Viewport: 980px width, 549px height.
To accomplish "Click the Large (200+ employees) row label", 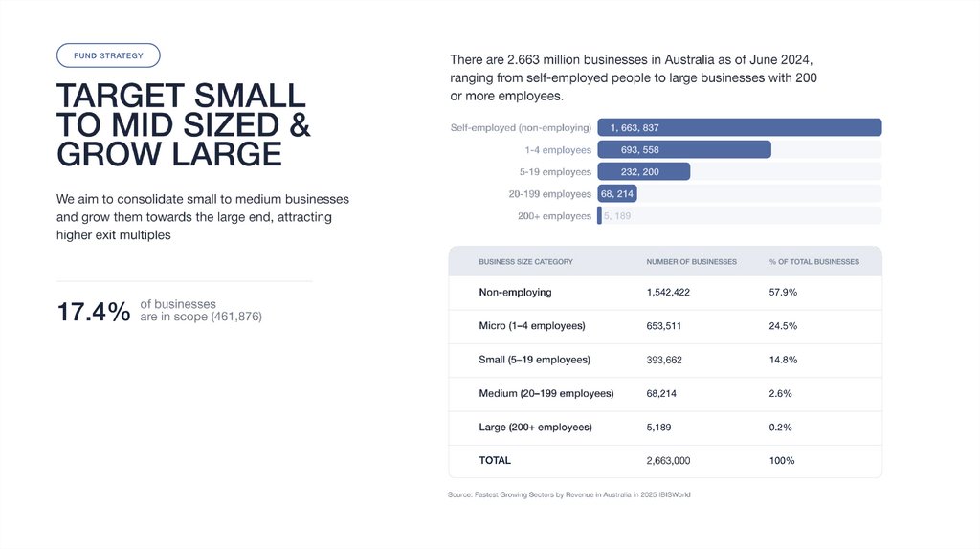I will [535, 427].
